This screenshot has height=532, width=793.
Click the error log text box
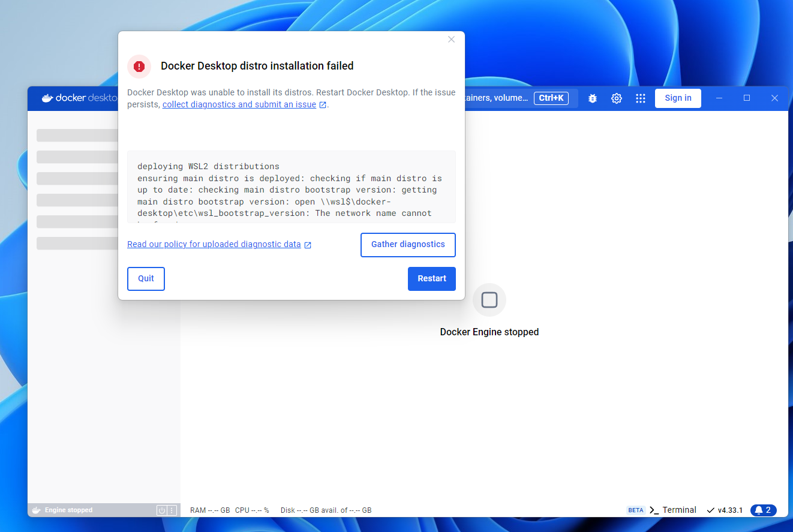[292, 187]
